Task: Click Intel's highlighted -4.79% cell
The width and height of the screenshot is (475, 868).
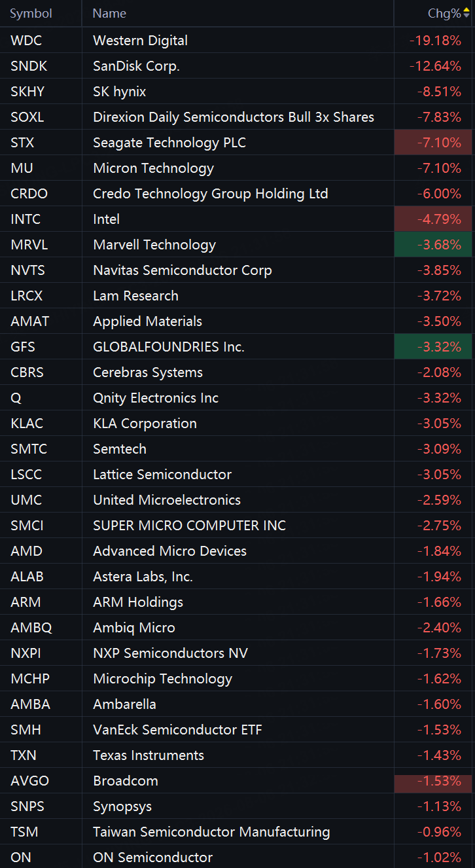Action: point(433,219)
